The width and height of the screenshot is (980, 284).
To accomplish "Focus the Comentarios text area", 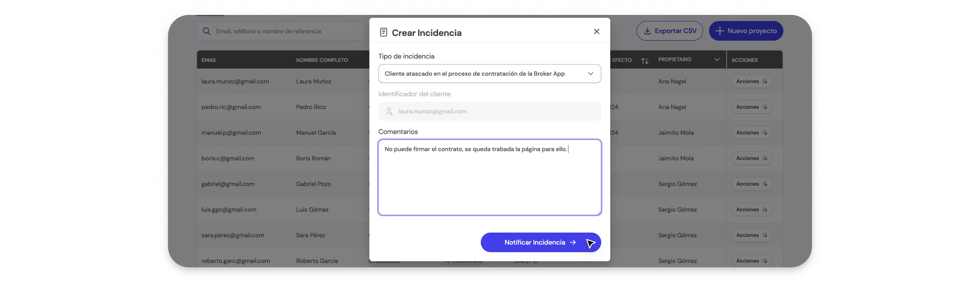I will [x=490, y=177].
